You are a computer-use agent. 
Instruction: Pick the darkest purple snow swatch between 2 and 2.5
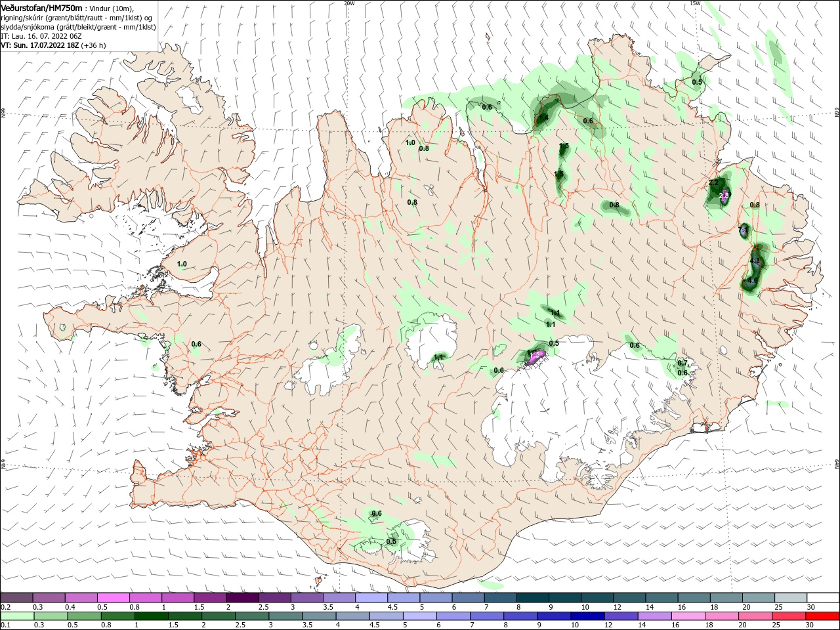(243, 598)
